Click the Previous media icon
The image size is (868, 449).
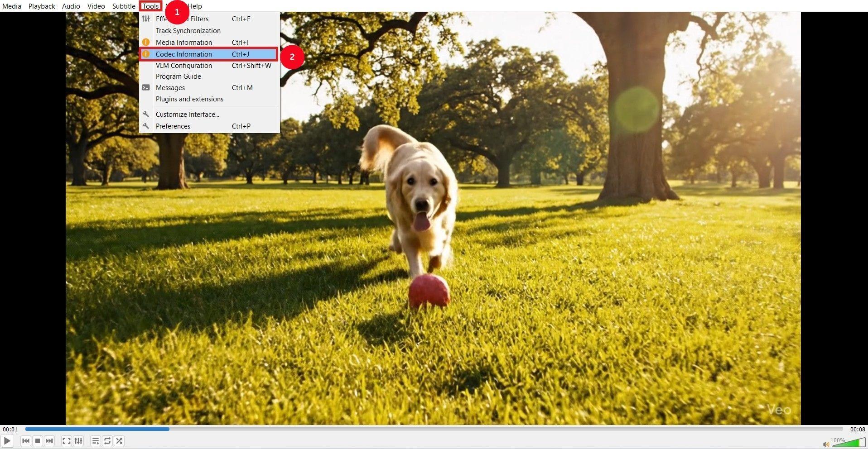26,440
